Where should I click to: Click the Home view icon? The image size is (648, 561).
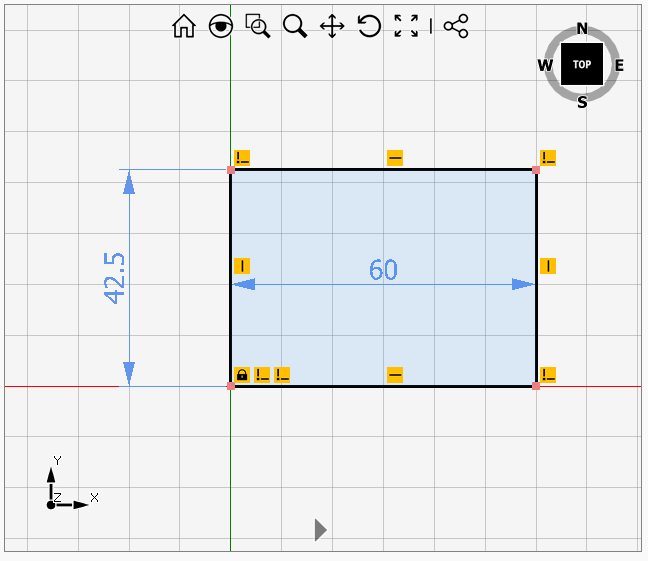184,27
